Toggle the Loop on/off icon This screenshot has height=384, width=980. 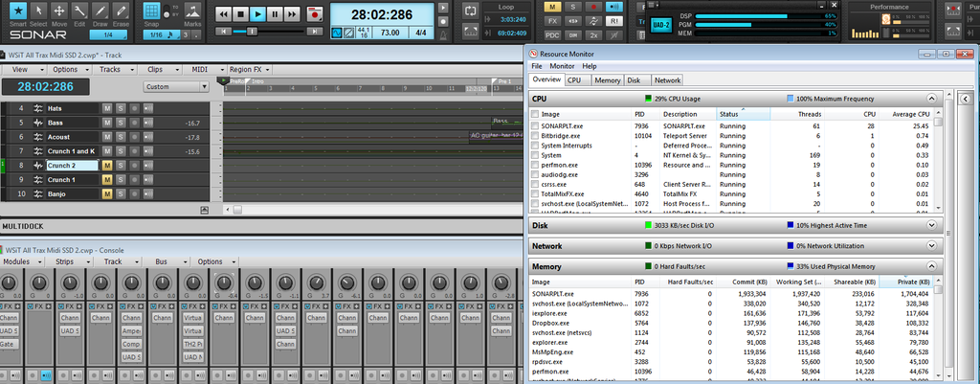click(470, 9)
